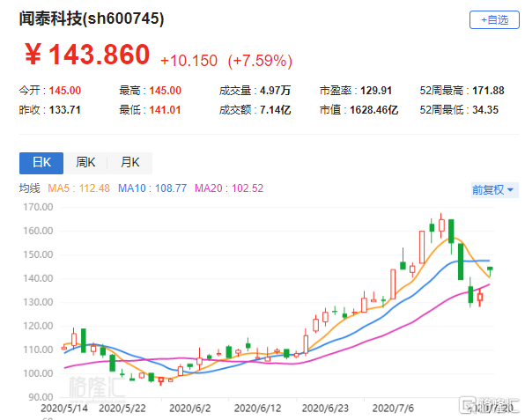Click the tallest red candlestick reaching 160
This screenshot has height=420, width=525.
click(x=422, y=247)
